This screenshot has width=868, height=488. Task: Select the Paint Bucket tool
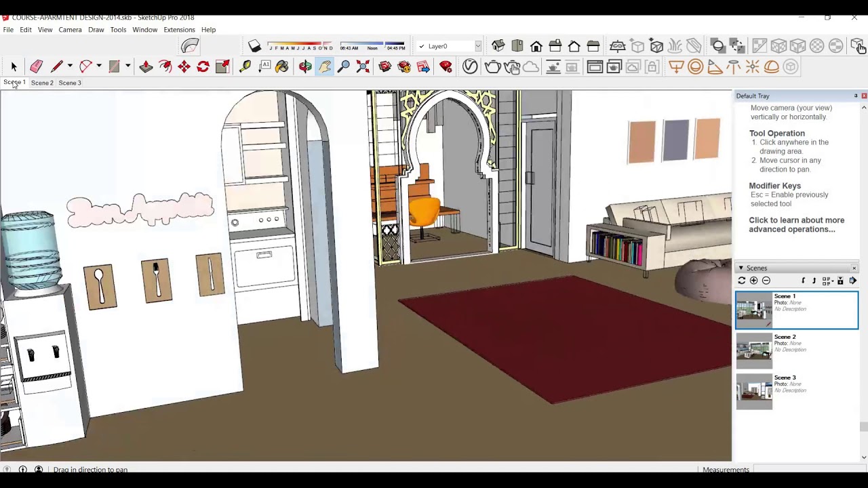click(282, 66)
